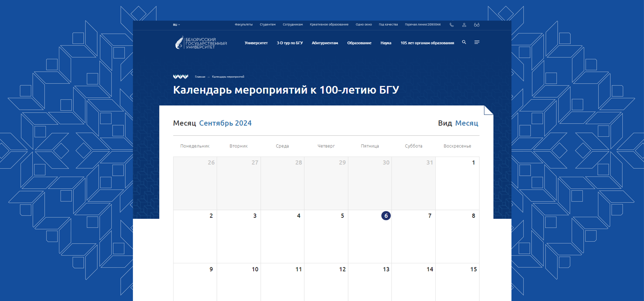Click the 3-D тур по БГУ link
The height and width of the screenshot is (301, 644).
(x=290, y=43)
